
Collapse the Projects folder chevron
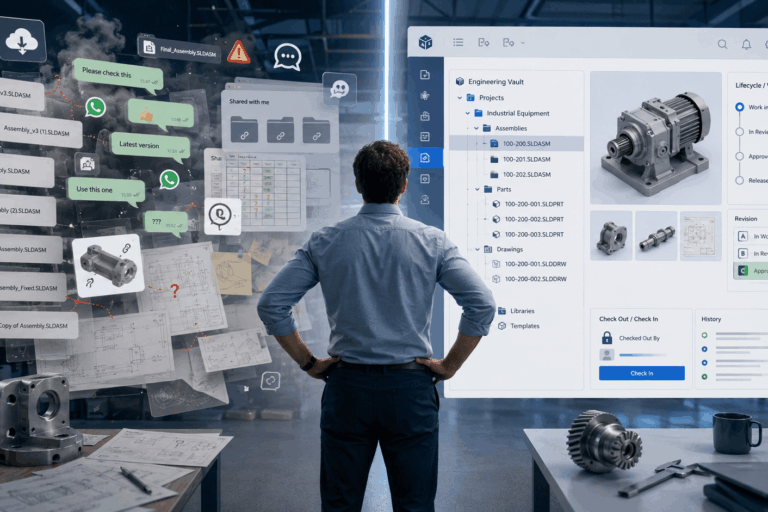459,98
